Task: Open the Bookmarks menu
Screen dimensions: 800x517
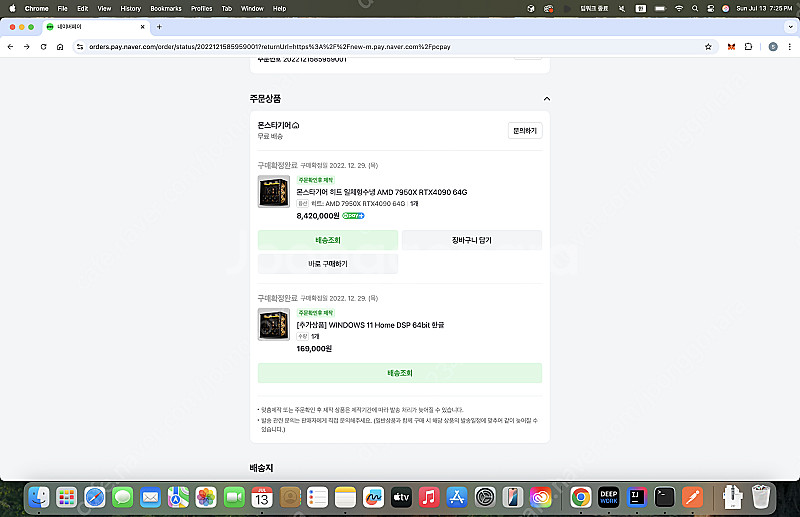Action: tap(166, 8)
